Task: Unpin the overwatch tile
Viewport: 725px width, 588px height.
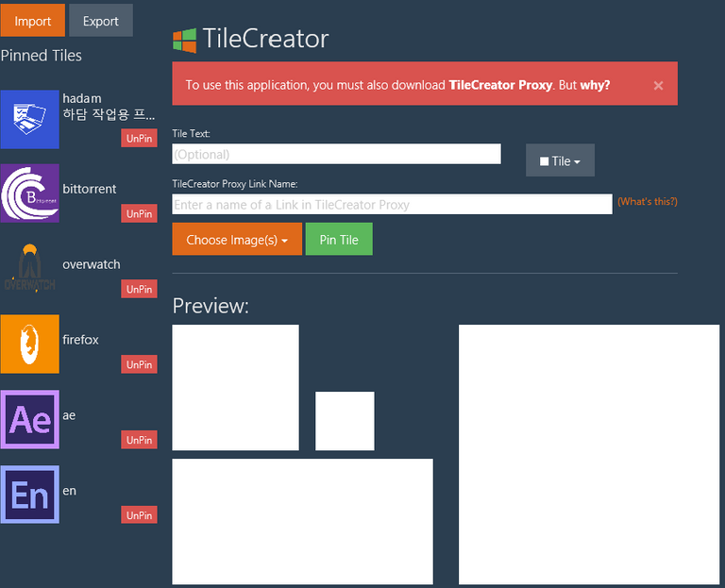Action: point(139,289)
